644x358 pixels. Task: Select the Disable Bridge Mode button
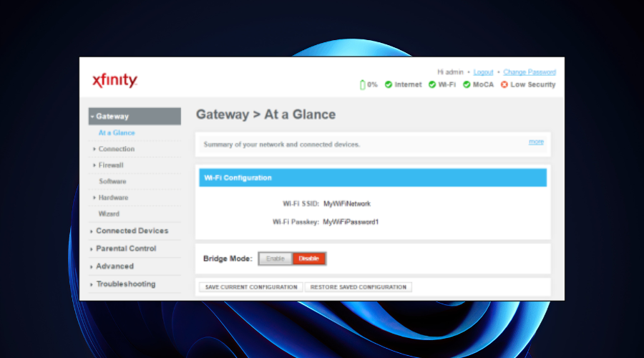click(x=309, y=258)
